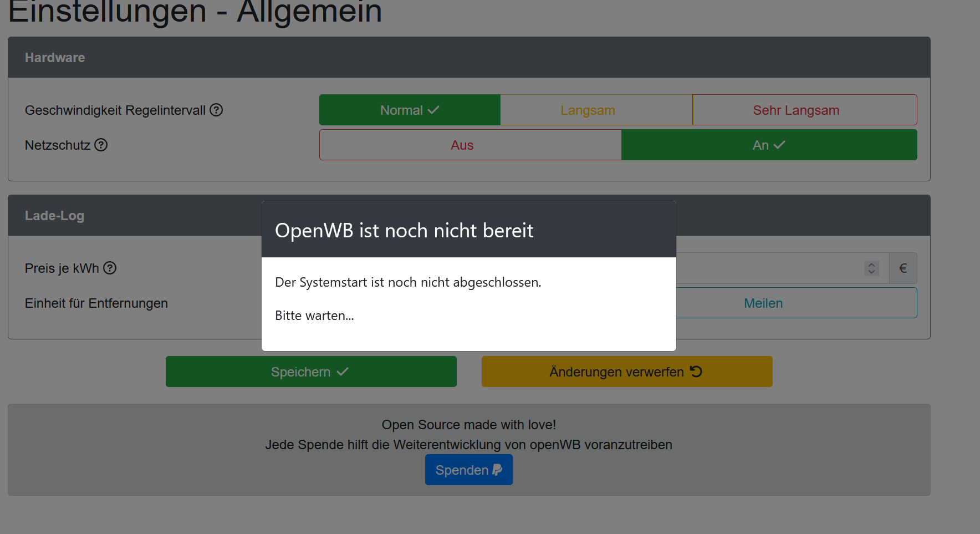Viewport: 980px width, 534px height.
Task: Click the 'Jede Spende hilft' donation text
Action: pos(469,445)
